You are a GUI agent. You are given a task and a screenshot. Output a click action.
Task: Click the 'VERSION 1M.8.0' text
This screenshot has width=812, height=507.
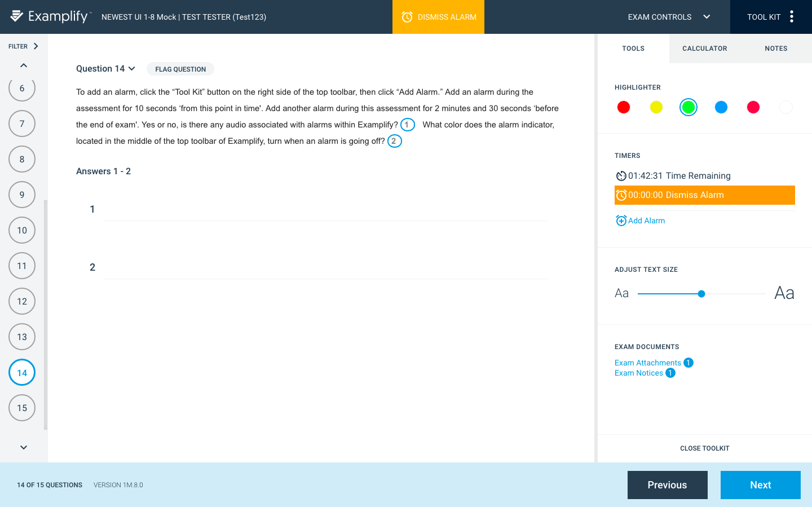[118, 485]
